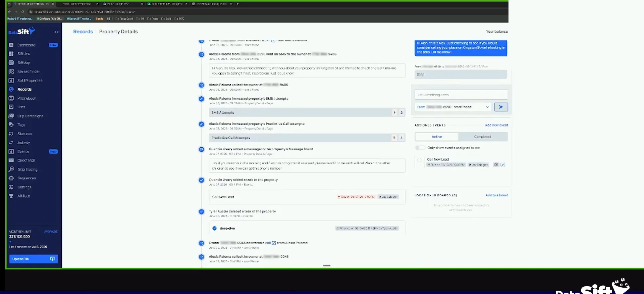
Task: Open the Lists sidebar icon
Action: click(x=11, y=107)
